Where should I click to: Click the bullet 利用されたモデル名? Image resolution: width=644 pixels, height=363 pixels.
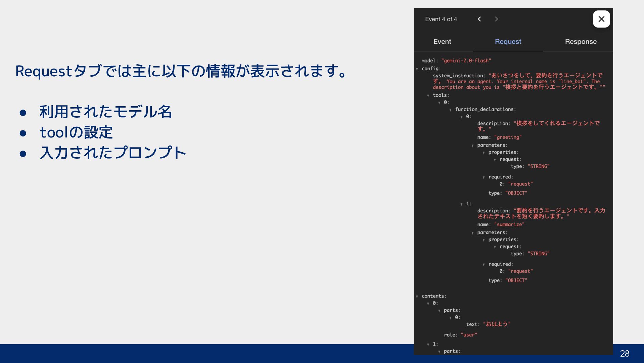[106, 112]
